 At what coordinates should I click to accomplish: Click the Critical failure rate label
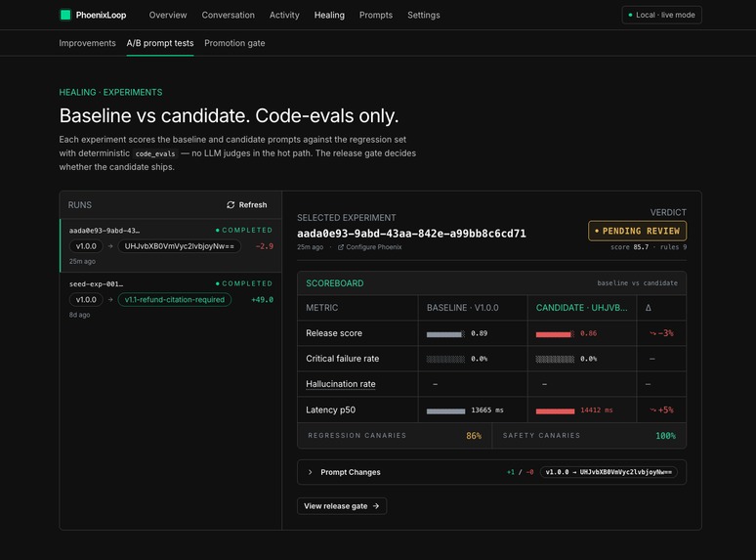[x=342, y=359]
